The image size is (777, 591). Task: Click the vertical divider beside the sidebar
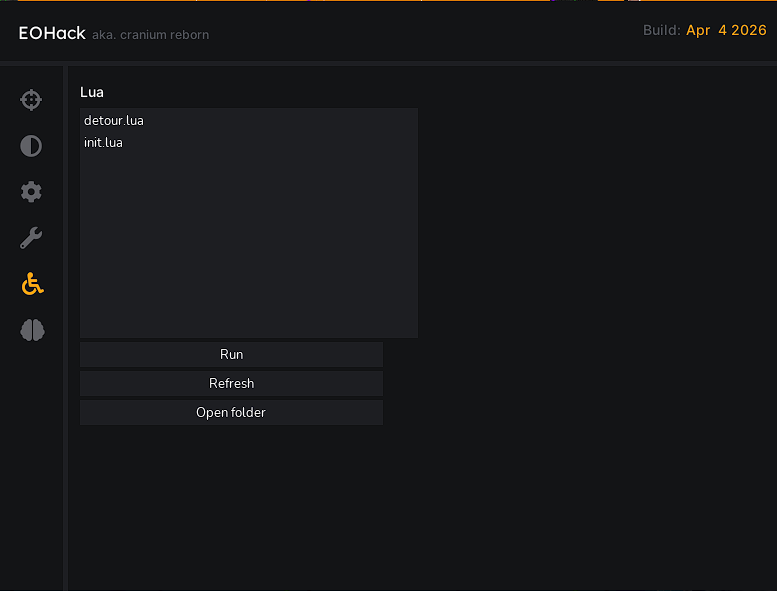65,328
